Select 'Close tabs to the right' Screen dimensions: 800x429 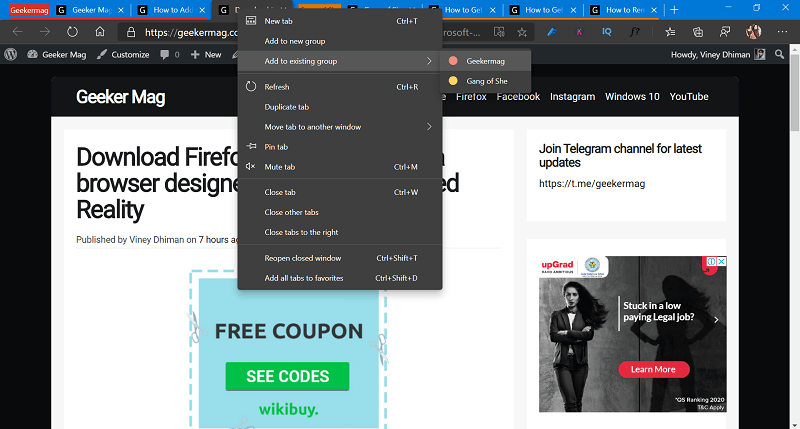(340, 232)
